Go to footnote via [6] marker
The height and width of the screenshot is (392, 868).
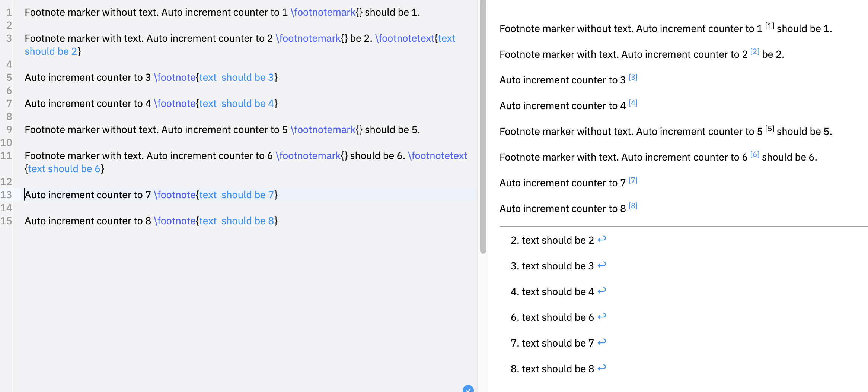(754, 155)
